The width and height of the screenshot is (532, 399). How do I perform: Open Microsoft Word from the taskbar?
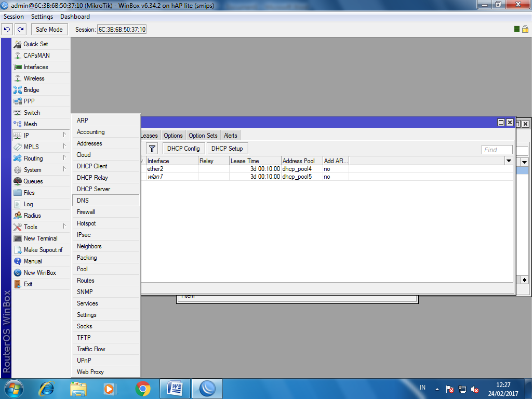(x=175, y=389)
